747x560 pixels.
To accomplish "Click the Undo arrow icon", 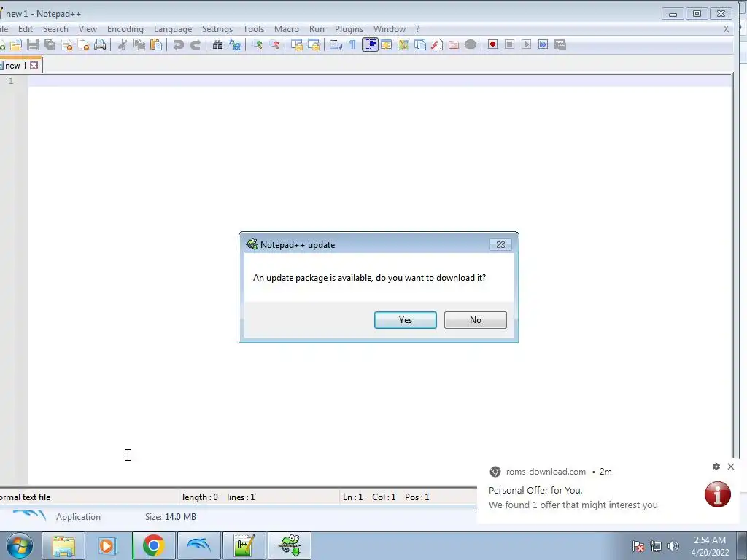I will 179,44.
